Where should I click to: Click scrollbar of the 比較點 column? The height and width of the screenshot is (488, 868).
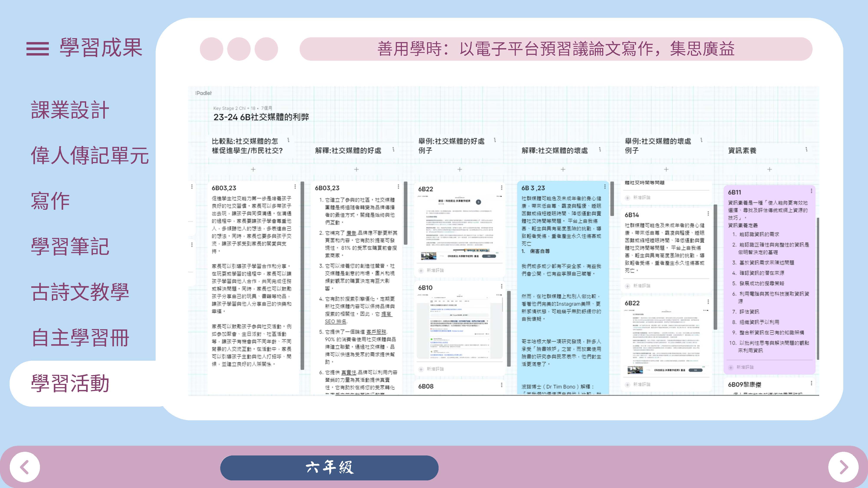302,275
